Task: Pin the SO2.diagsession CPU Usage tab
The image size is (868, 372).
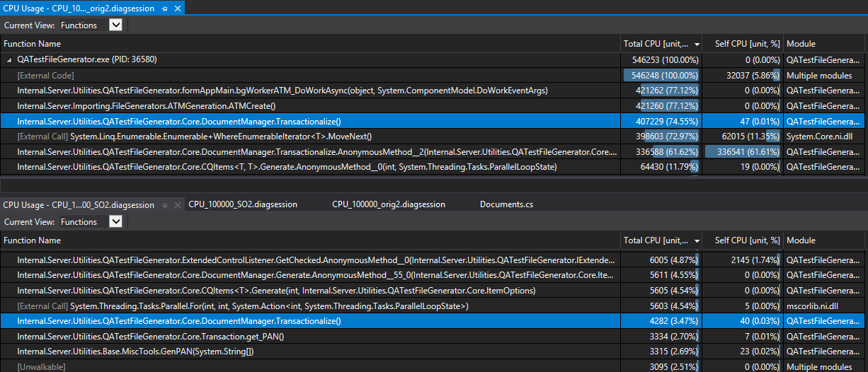Action: pos(164,205)
